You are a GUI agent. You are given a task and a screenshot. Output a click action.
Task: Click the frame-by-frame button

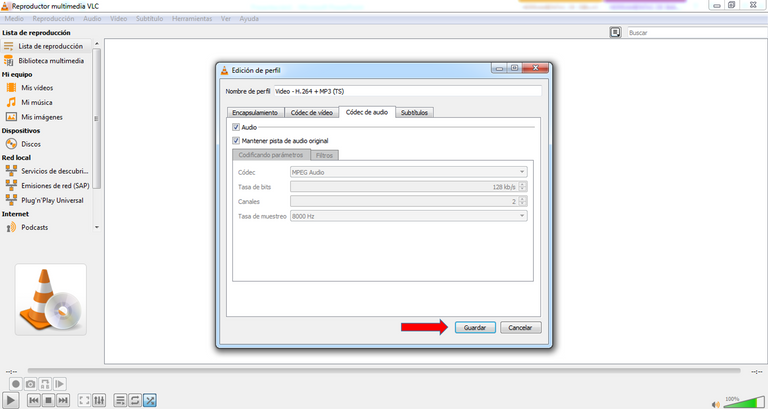click(x=60, y=384)
